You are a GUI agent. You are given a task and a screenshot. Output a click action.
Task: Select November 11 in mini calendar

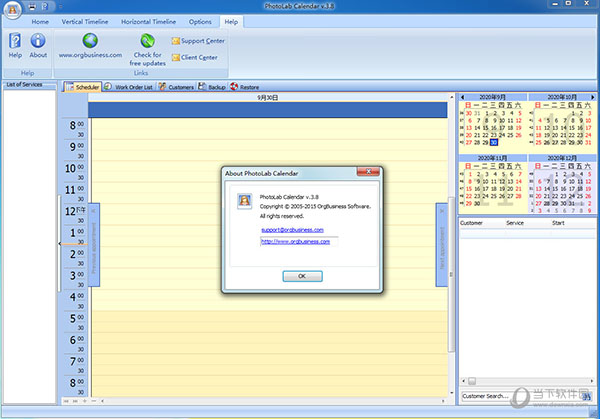494,182
